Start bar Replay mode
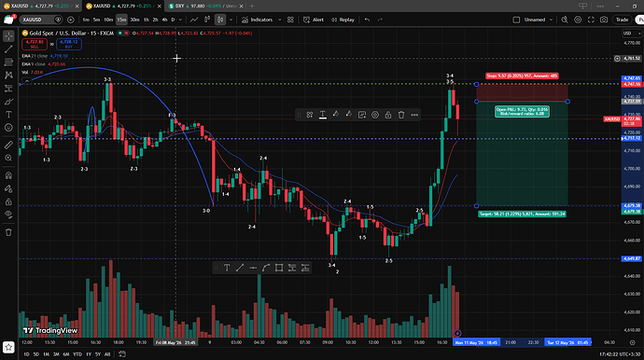 pyautogui.click(x=343, y=20)
